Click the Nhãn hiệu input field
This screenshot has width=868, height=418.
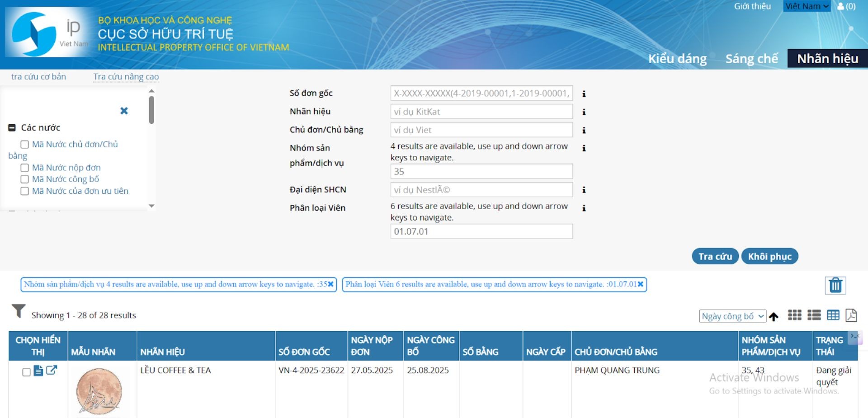[481, 112]
